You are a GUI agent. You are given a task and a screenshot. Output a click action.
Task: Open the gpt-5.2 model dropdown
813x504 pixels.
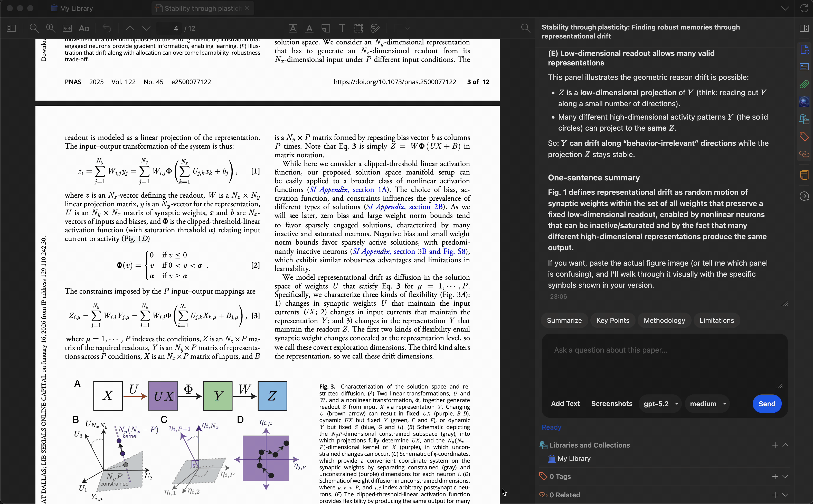[x=660, y=404]
